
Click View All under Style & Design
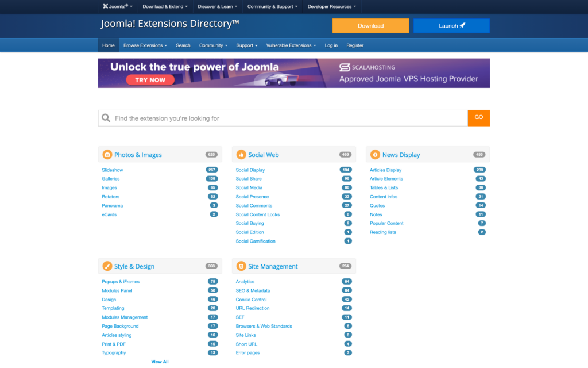pos(160,362)
